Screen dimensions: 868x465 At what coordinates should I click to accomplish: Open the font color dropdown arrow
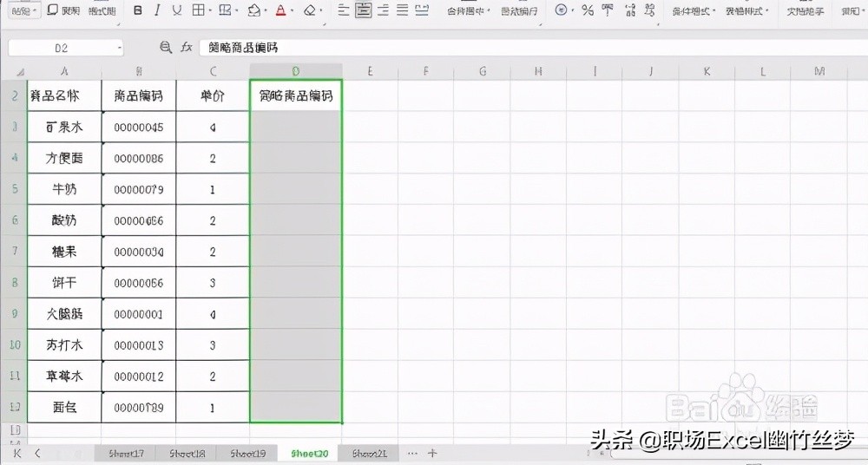coord(293,10)
